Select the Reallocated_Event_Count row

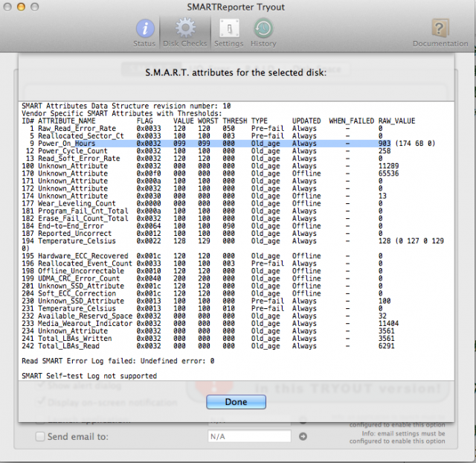201,264
